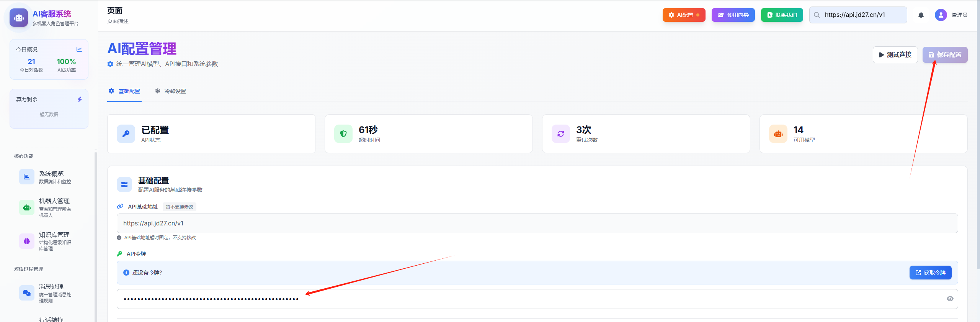Click the robot icon on 可用模型 card
Viewport: 980px width, 322px height.
(778, 134)
